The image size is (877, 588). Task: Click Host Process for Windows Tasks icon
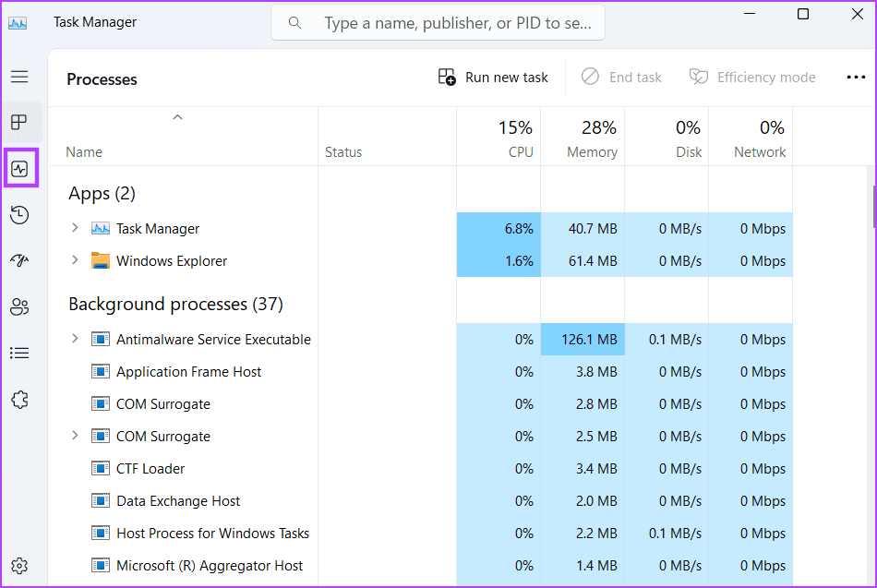101,534
